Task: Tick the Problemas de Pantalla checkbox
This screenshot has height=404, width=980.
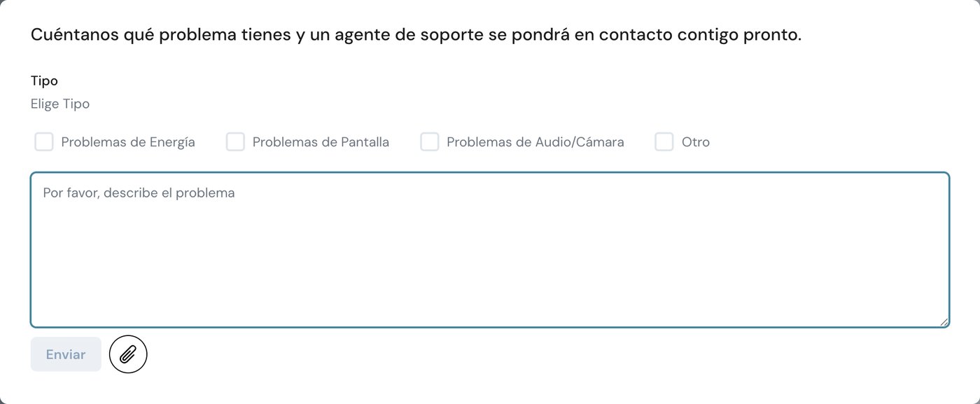Action: [235, 142]
